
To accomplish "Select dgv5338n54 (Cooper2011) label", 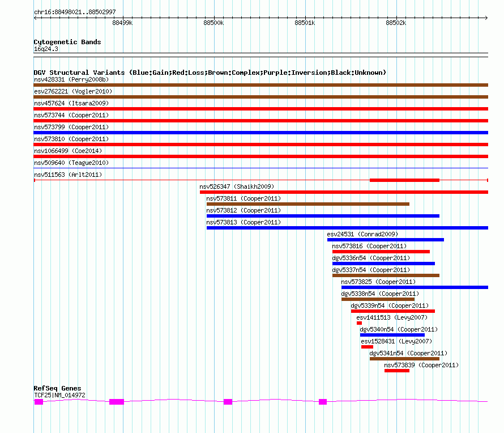I will click(x=380, y=294).
